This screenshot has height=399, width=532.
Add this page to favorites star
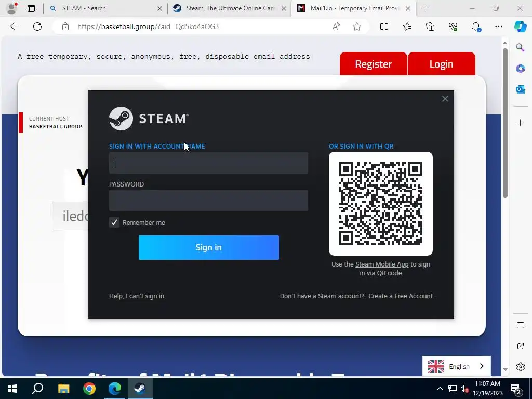356,26
